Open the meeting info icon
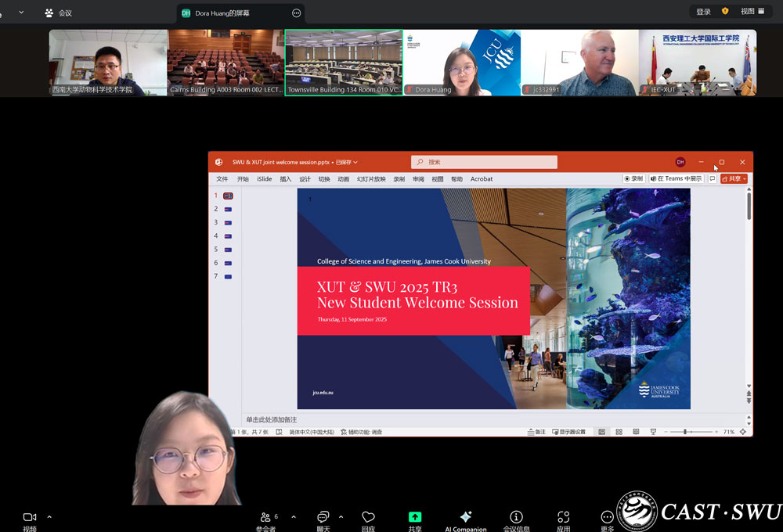Screen dimensions: 783x532 [x=516, y=517]
